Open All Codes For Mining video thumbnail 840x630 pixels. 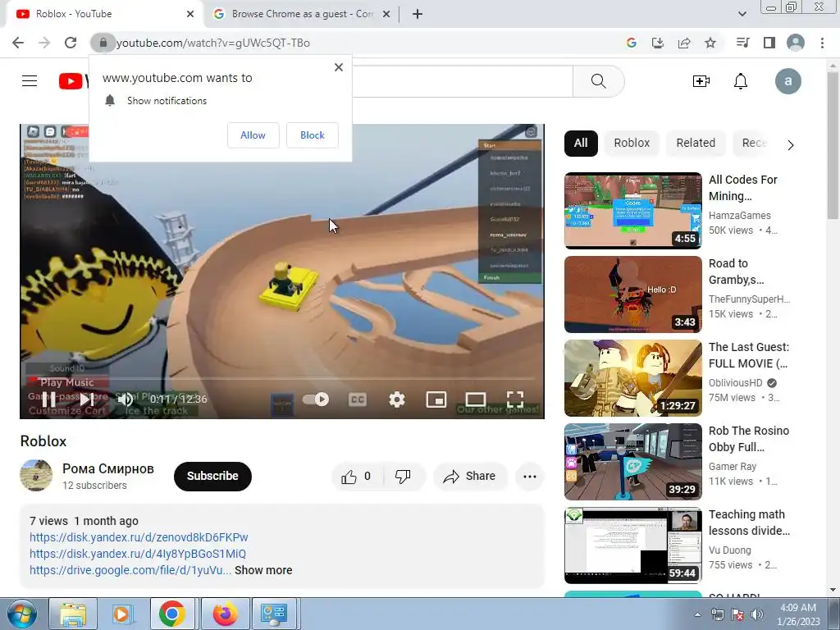(x=632, y=211)
